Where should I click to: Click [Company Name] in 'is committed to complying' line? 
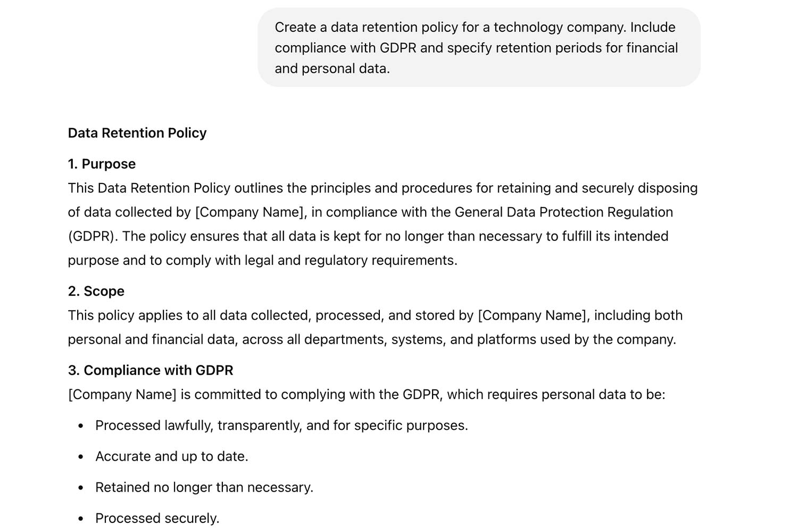coord(122,395)
